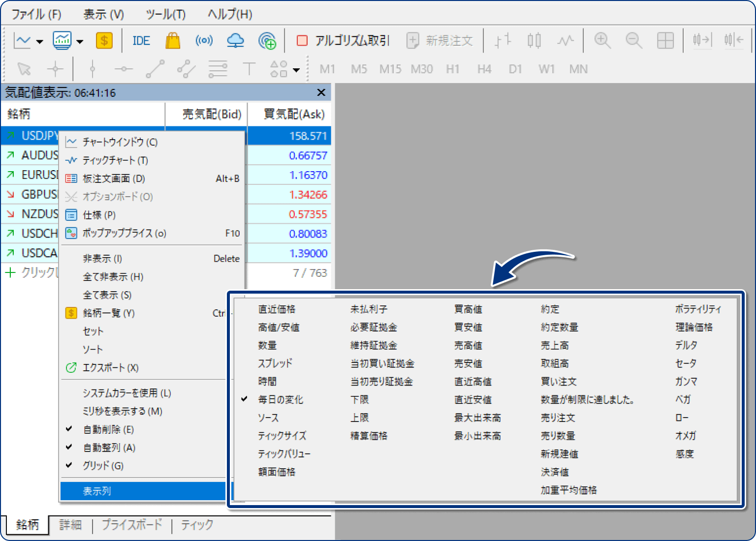Switch to the プライスボード tab
The width and height of the screenshot is (756, 541).
coord(132,525)
